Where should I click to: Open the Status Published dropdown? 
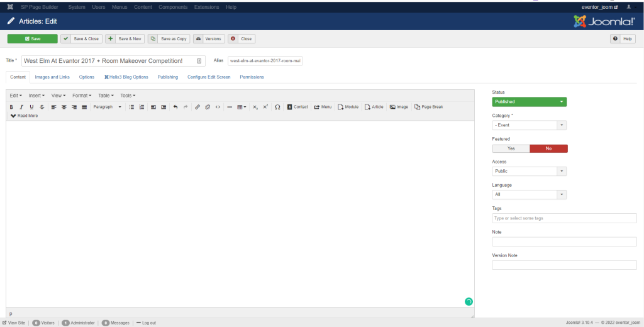(x=529, y=101)
